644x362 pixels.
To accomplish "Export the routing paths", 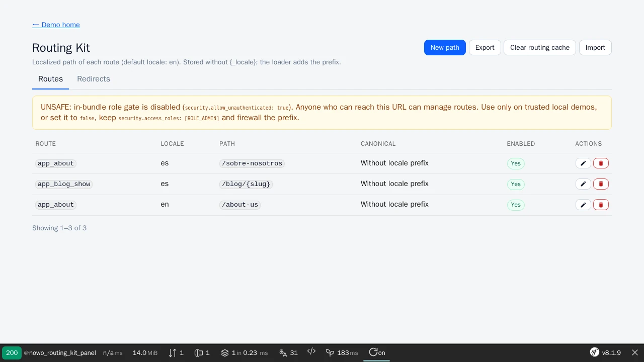I will (x=485, y=48).
